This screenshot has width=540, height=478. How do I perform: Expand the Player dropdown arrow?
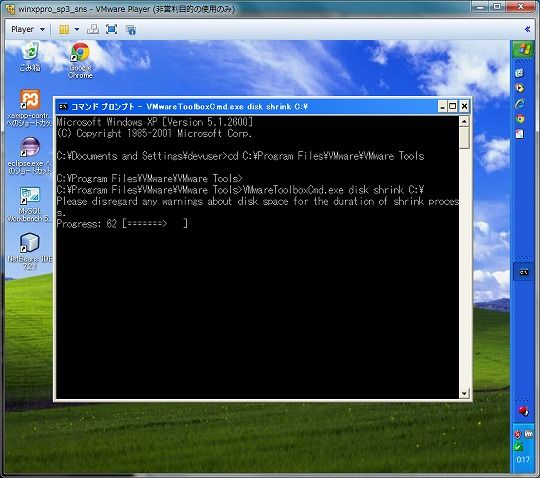42,30
